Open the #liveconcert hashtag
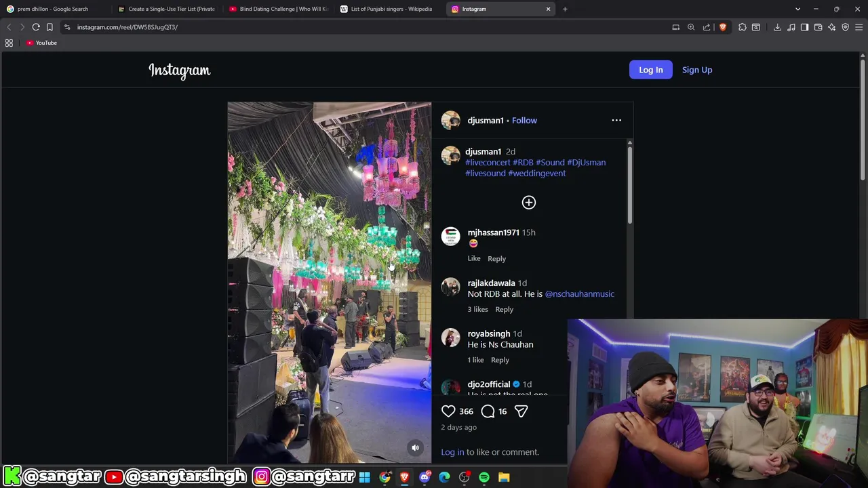868x488 pixels. (x=488, y=163)
